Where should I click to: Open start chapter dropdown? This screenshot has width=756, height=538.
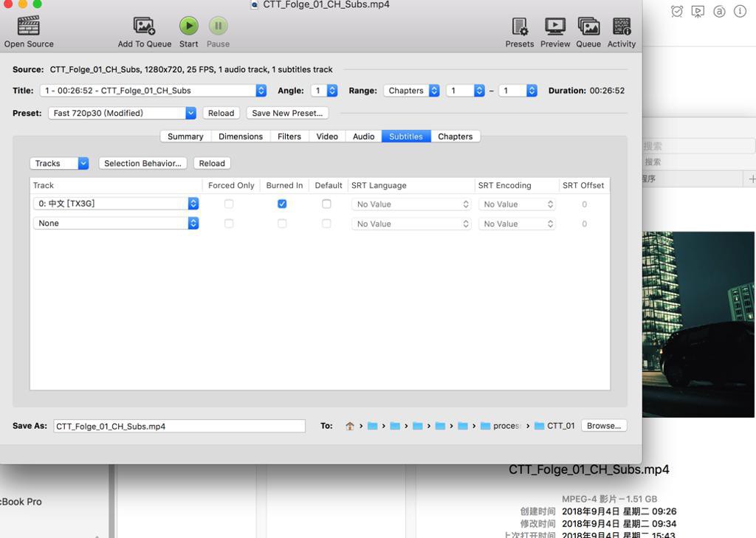click(x=465, y=91)
